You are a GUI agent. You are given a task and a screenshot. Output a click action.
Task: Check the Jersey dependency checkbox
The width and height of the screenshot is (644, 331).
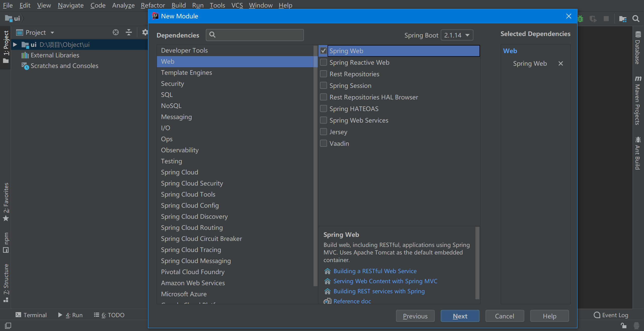point(324,132)
